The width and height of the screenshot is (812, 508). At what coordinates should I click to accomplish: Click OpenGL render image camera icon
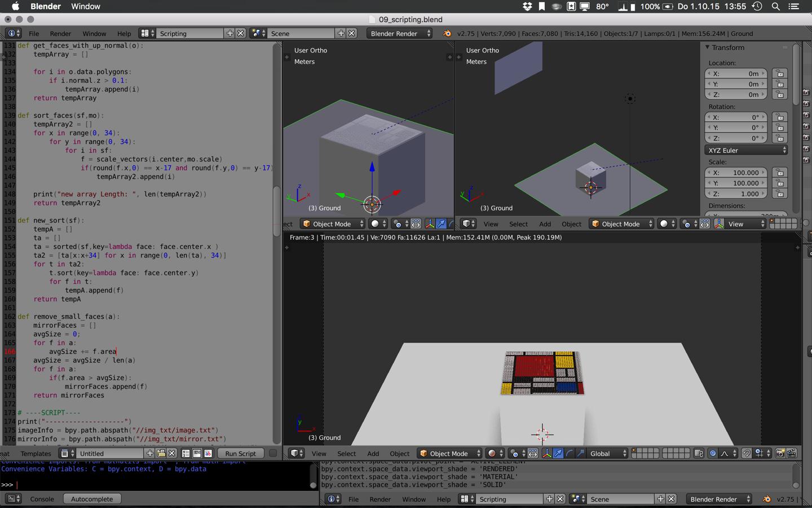click(x=780, y=453)
